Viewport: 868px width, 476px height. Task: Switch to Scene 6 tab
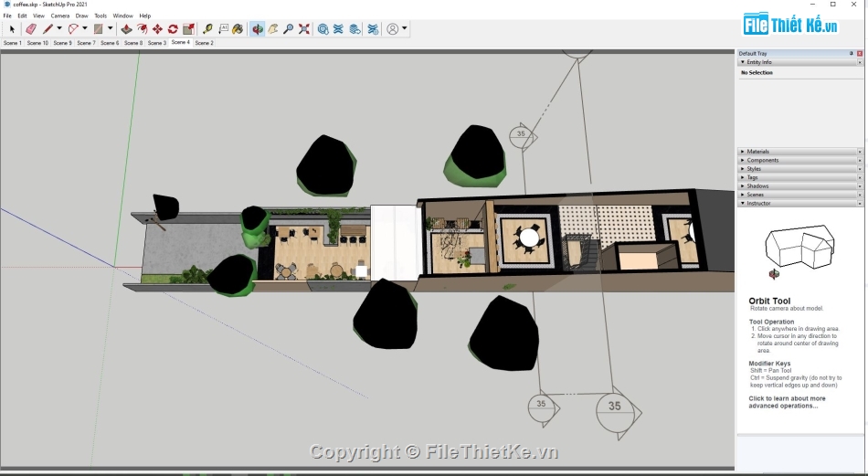coord(110,43)
